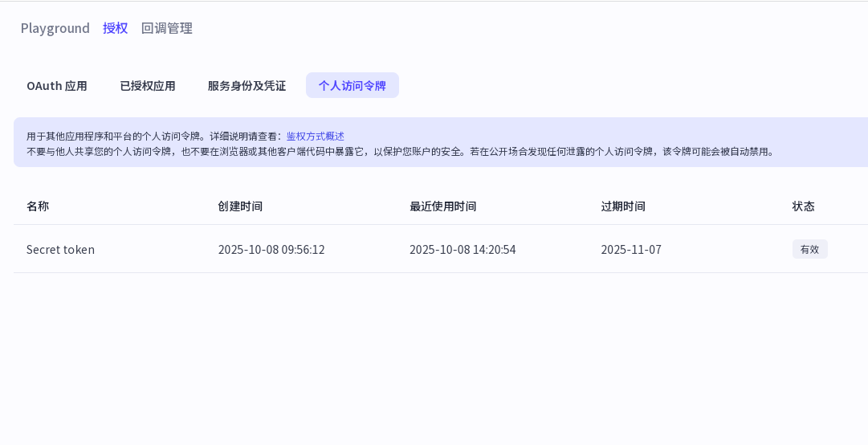Click the last-used time 2025-10-08 14:20:54
Image resolution: width=868 pixels, height=445 pixels.
463,250
